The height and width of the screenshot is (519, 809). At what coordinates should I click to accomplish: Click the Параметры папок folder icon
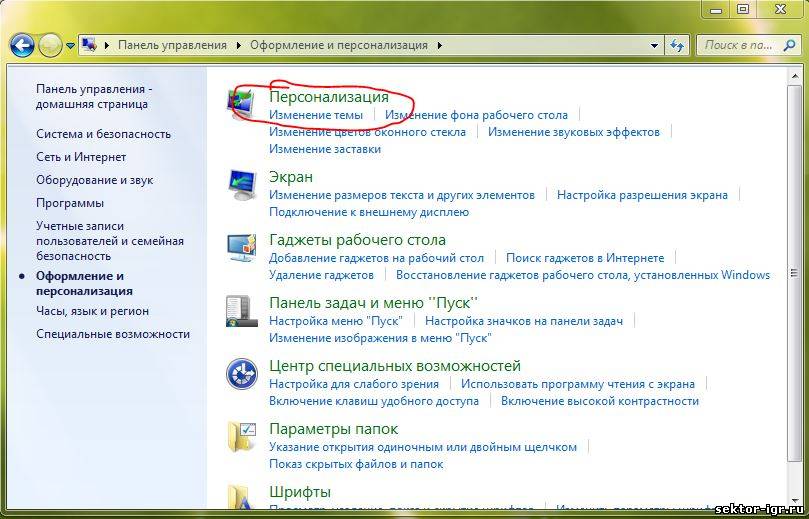tap(241, 437)
